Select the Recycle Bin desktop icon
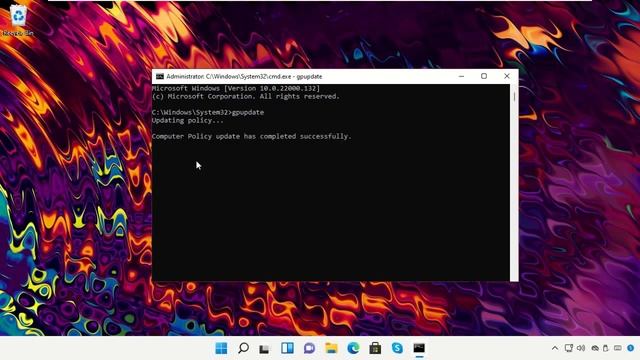 pyautogui.click(x=18, y=20)
